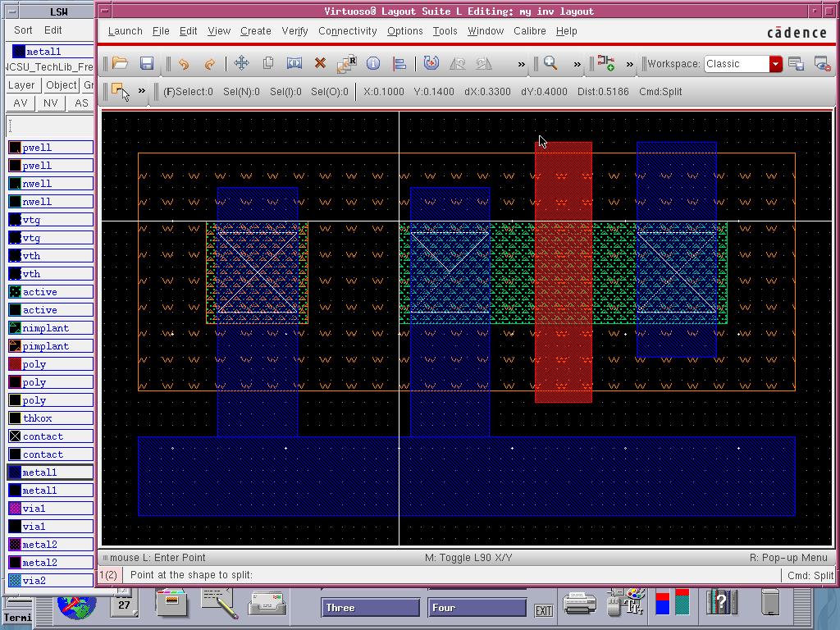Image resolution: width=840 pixels, height=630 pixels.
Task: Open the Create menu
Action: click(x=256, y=31)
